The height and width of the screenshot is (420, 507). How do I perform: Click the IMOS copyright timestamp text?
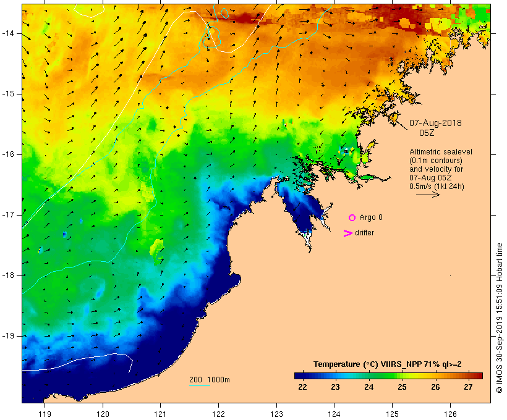tap(499, 318)
